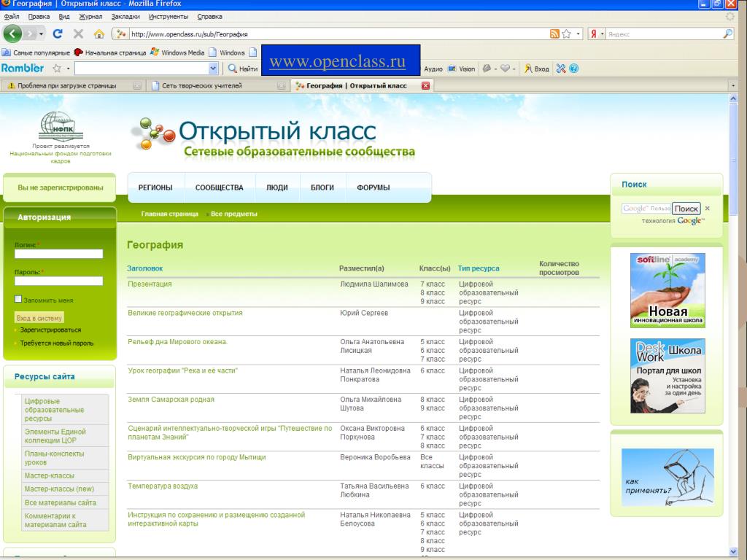The image size is (747, 560).
Task: Open DeskWork Школа portal banner
Action: (x=667, y=376)
